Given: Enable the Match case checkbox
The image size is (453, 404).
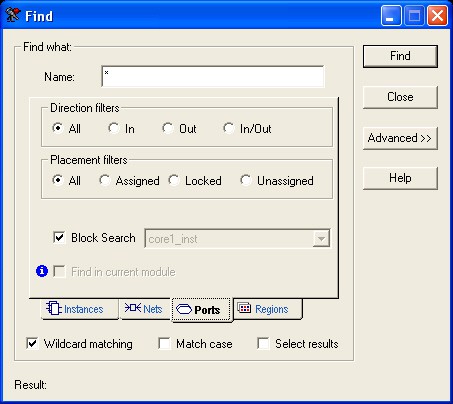Looking at the screenshot, I should point(164,343).
